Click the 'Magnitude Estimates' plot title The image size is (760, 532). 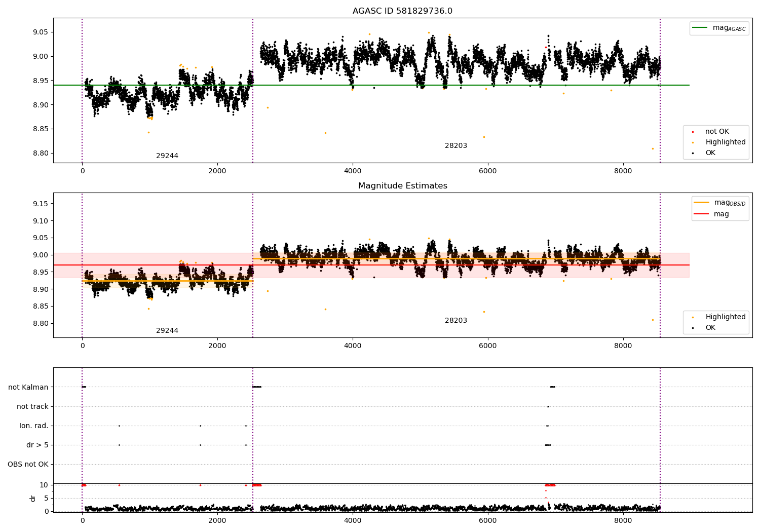(x=402, y=186)
